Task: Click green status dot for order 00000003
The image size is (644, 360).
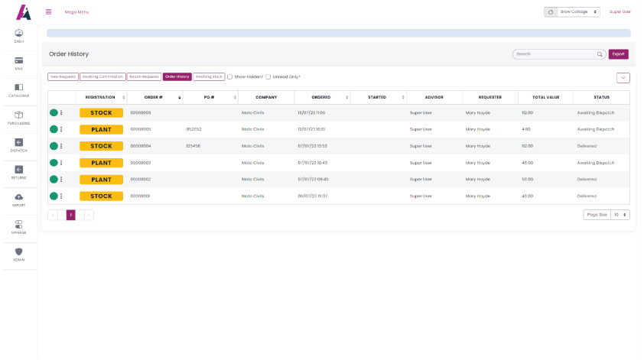Action: point(54,163)
